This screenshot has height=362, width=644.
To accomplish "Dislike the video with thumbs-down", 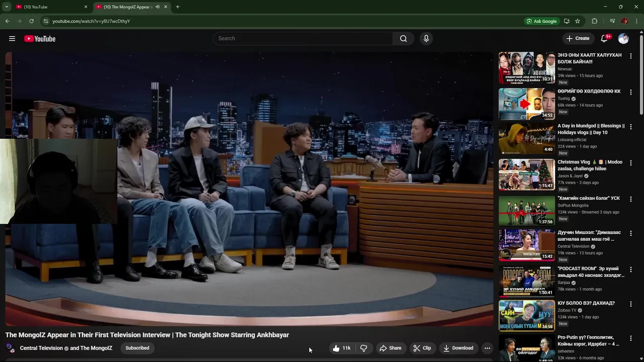I will (364, 348).
